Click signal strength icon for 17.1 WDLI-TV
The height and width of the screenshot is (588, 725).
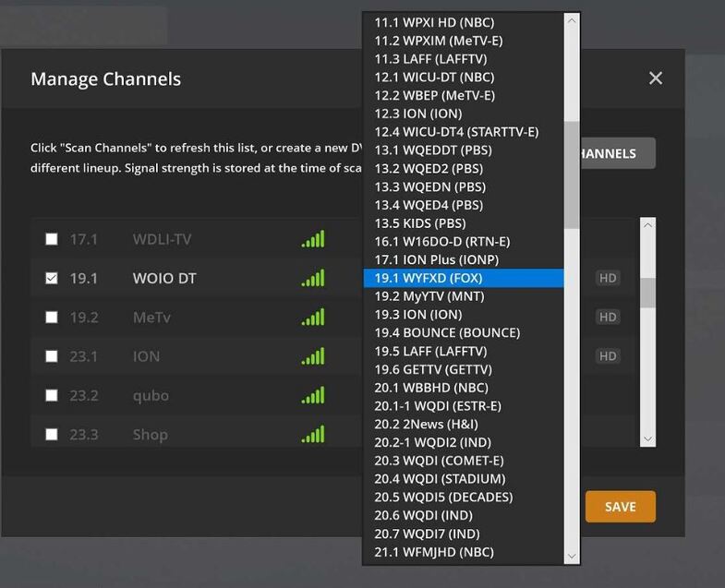click(313, 238)
